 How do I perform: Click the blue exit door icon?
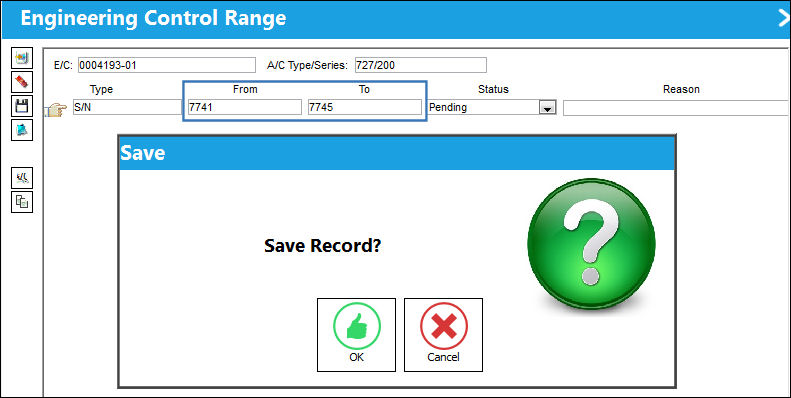click(22, 130)
